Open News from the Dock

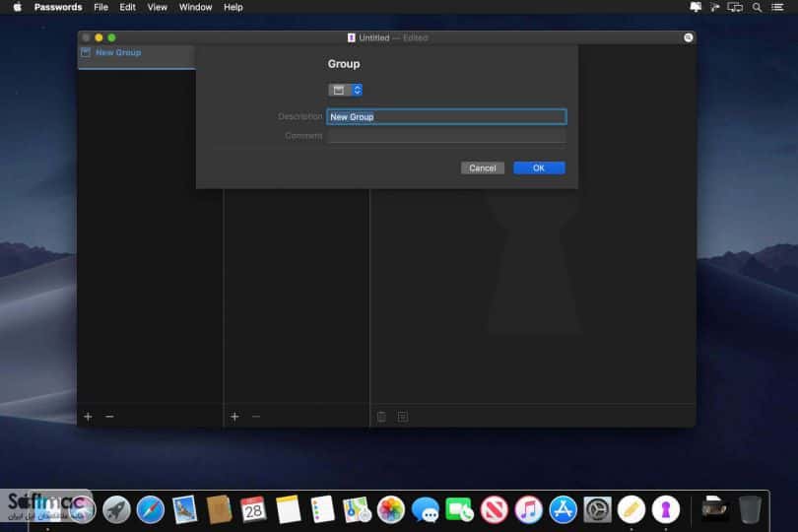point(495,509)
